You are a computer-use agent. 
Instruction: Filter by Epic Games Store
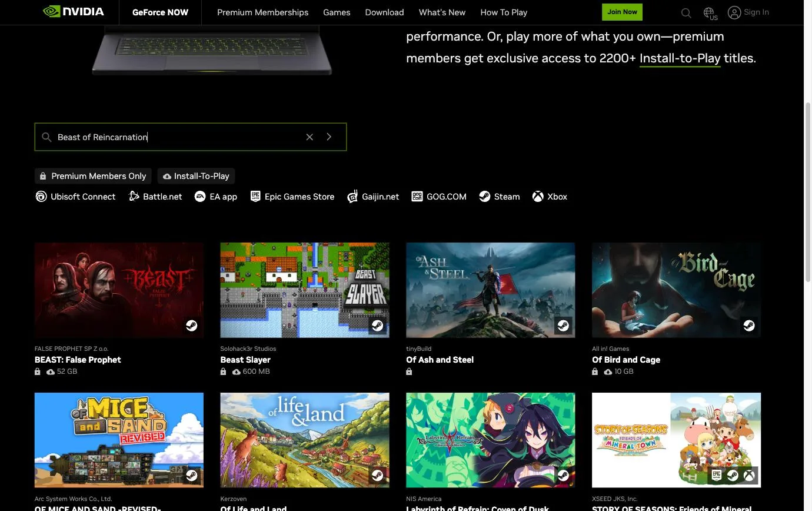pyautogui.click(x=292, y=197)
